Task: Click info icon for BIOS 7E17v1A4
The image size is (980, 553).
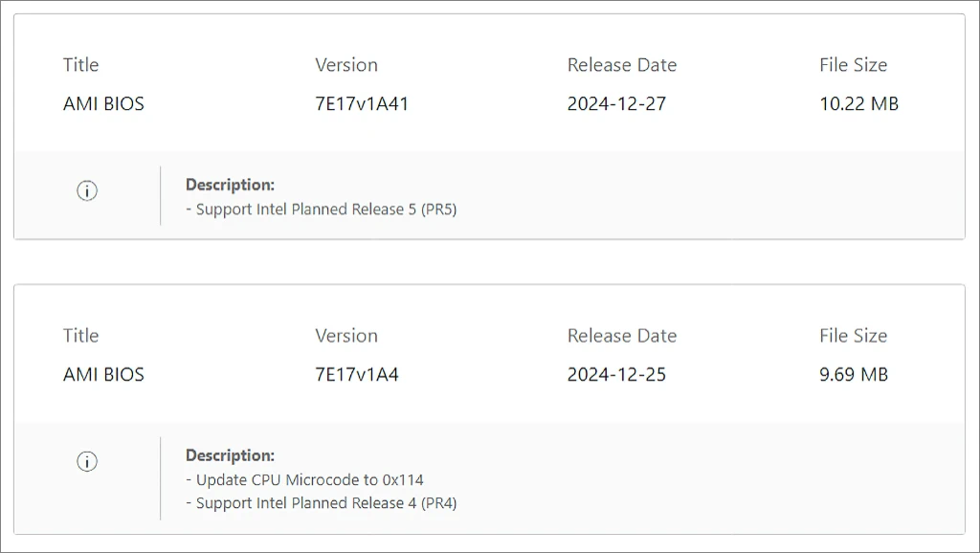Action: (87, 462)
